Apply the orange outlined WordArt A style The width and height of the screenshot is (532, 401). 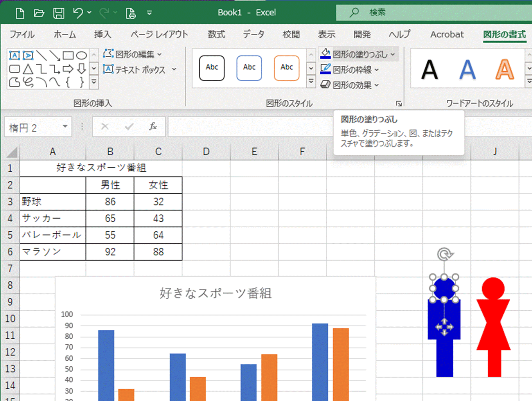(505, 70)
